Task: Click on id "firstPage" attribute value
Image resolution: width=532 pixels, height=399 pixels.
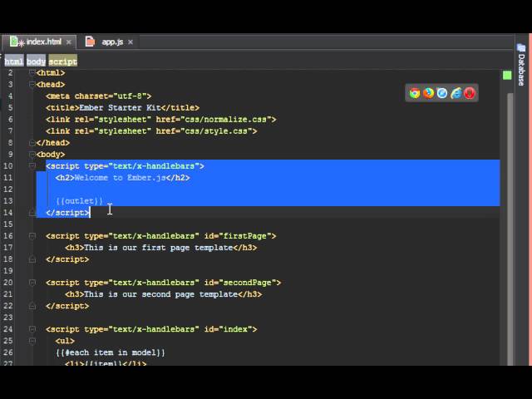Action: 245,236
